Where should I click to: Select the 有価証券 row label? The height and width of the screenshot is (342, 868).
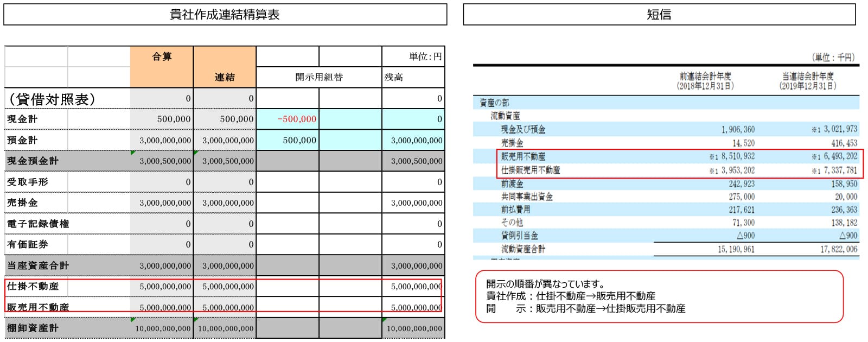click(x=28, y=244)
